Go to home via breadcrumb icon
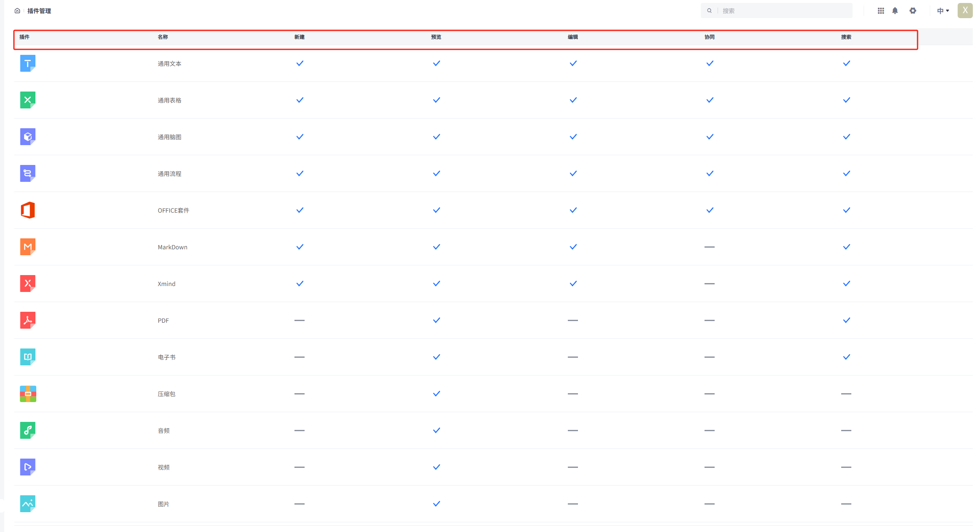Image resolution: width=980 pixels, height=532 pixels. tap(17, 11)
